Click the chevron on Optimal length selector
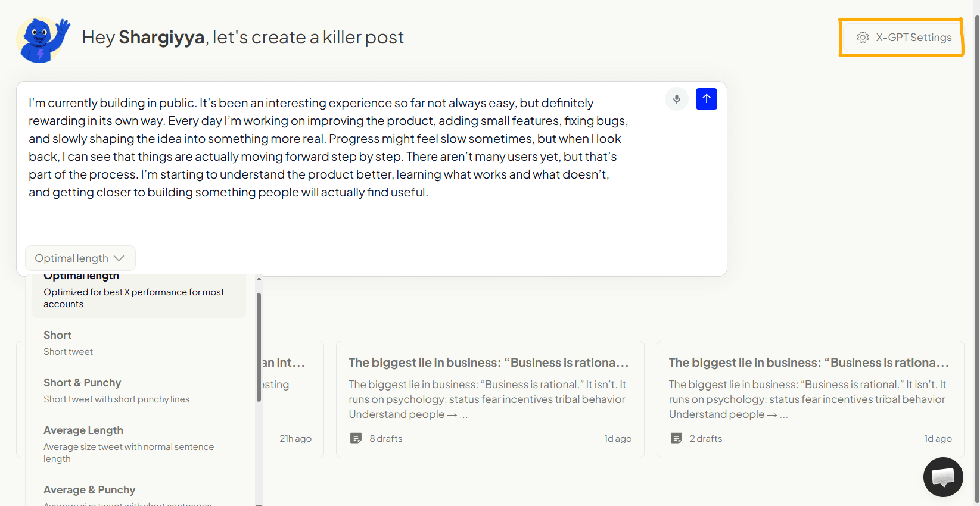This screenshot has height=506, width=980. pos(119,258)
